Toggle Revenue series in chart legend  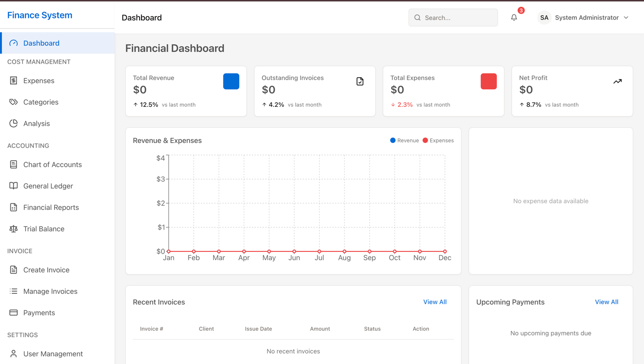click(404, 141)
